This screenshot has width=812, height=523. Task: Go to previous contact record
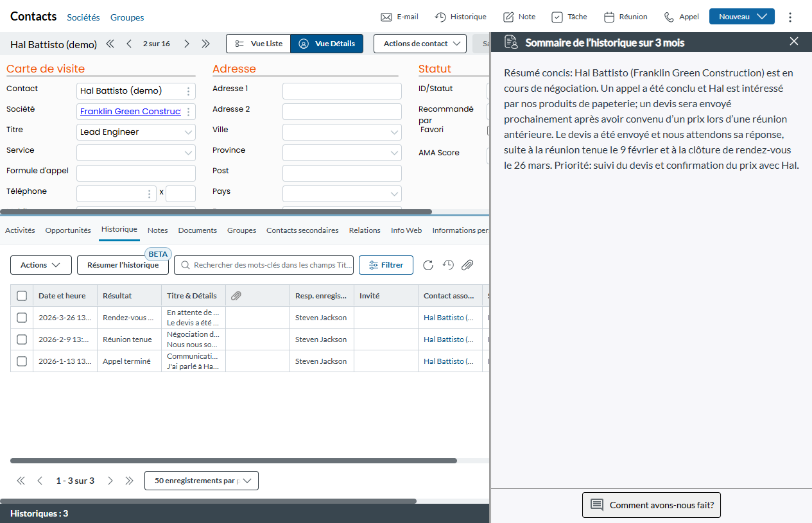point(129,44)
